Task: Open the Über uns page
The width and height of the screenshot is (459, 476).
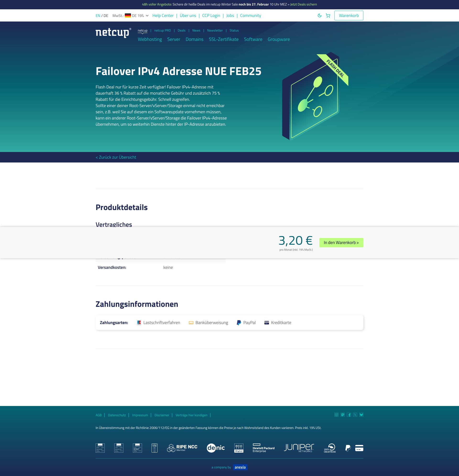Action: tap(188, 16)
